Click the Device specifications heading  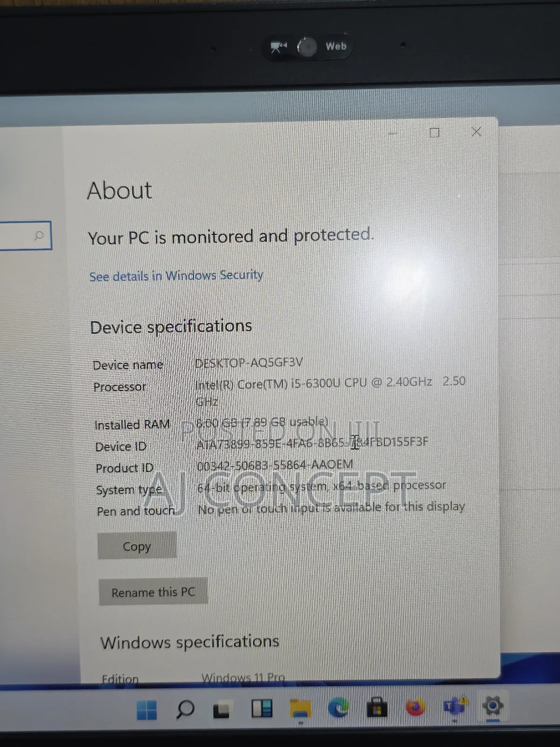171,326
